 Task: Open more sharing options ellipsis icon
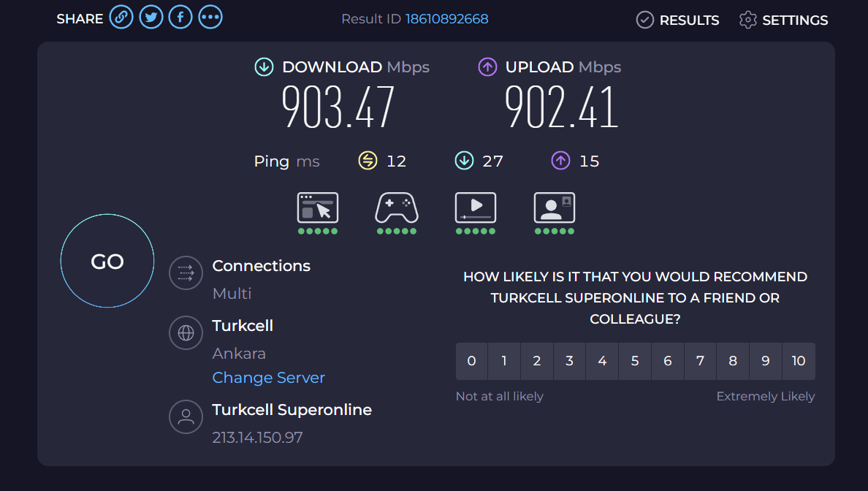[x=210, y=17]
